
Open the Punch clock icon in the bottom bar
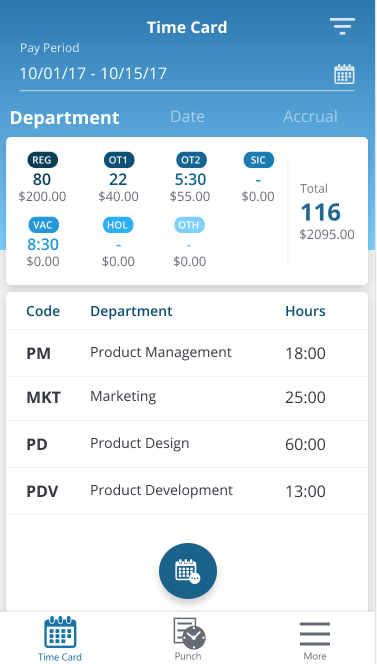tap(189, 634)
